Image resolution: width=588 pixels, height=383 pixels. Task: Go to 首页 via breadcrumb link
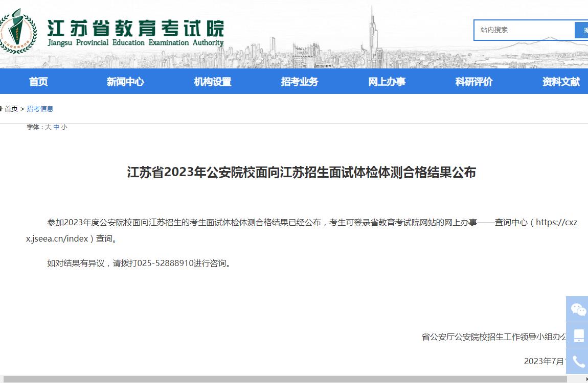11,109
